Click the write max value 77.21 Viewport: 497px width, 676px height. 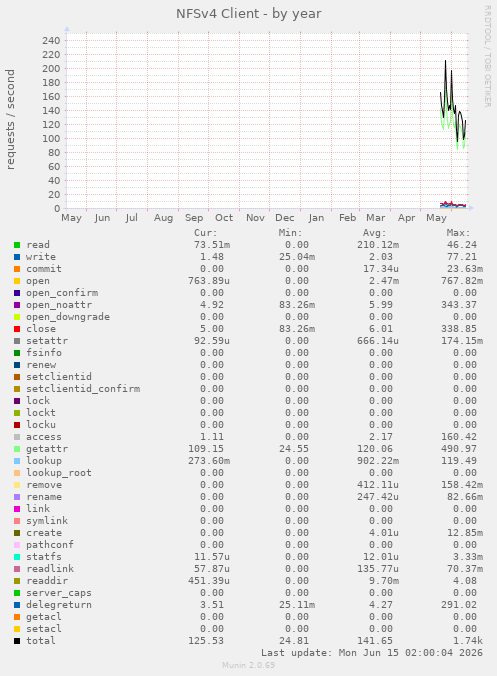click(462, 257)
